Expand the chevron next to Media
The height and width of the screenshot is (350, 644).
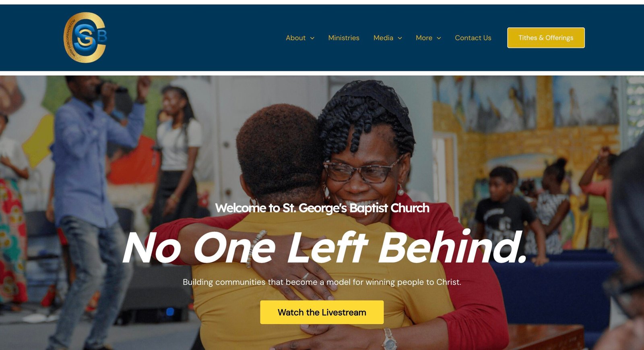tap(400, 38)
